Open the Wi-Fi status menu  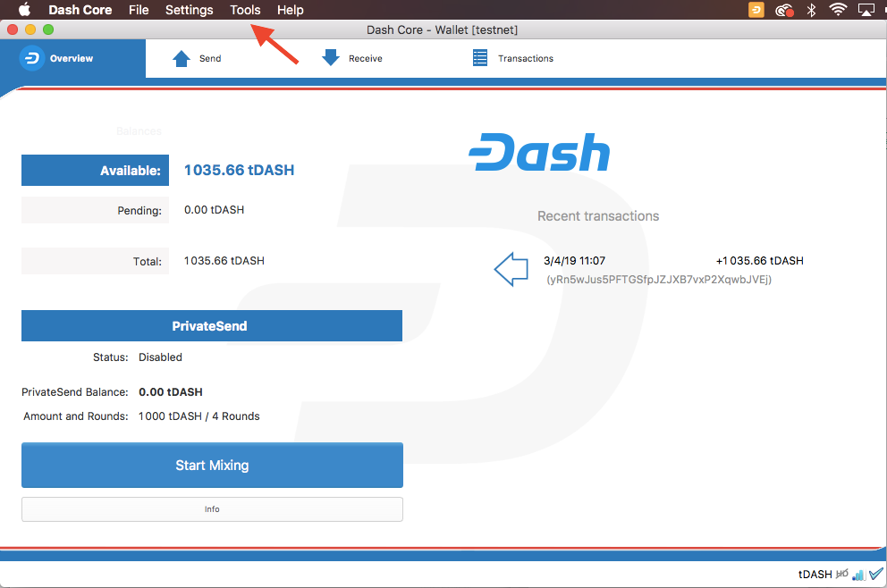coord(838,10)
